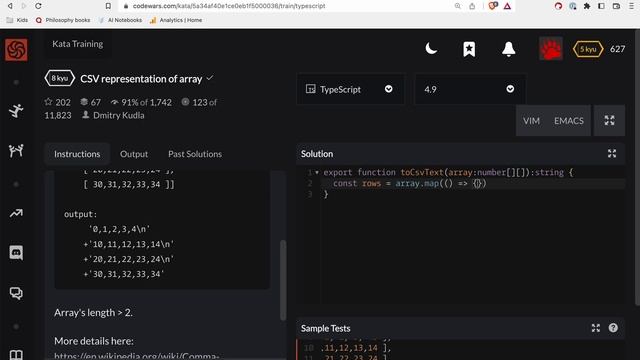Image resolution: width=640 pixels, height=360 pixels.
Task: Click the browser back arrow
Action: (10, 6)
